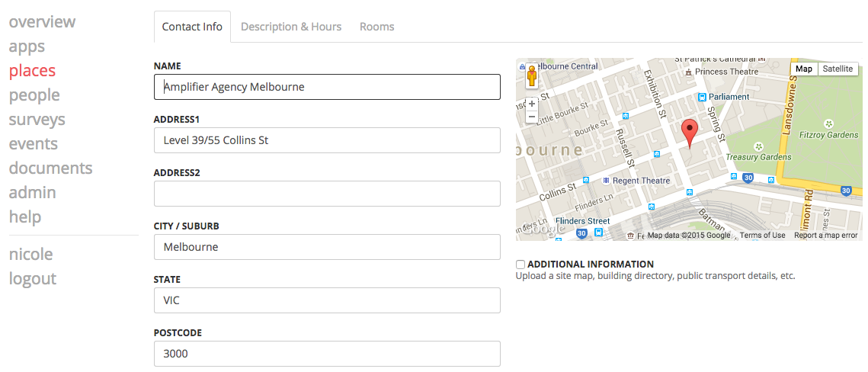This screenshot has width=868, height=372.
Task: Open the admin section
Action: [x=33, y=193]
